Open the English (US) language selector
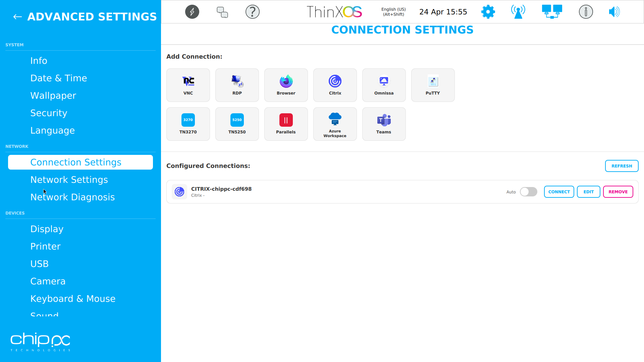644x362 pixels. pos(393,12)
